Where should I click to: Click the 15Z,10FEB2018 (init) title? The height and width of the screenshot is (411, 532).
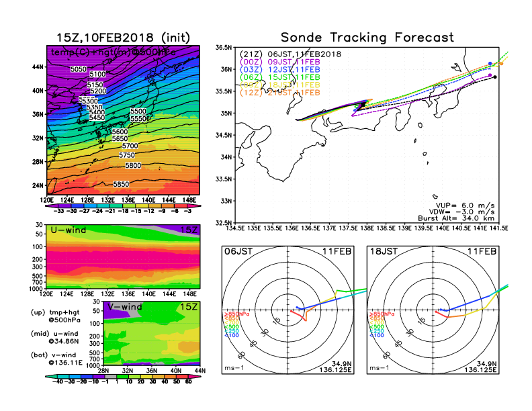click(123, 38)
